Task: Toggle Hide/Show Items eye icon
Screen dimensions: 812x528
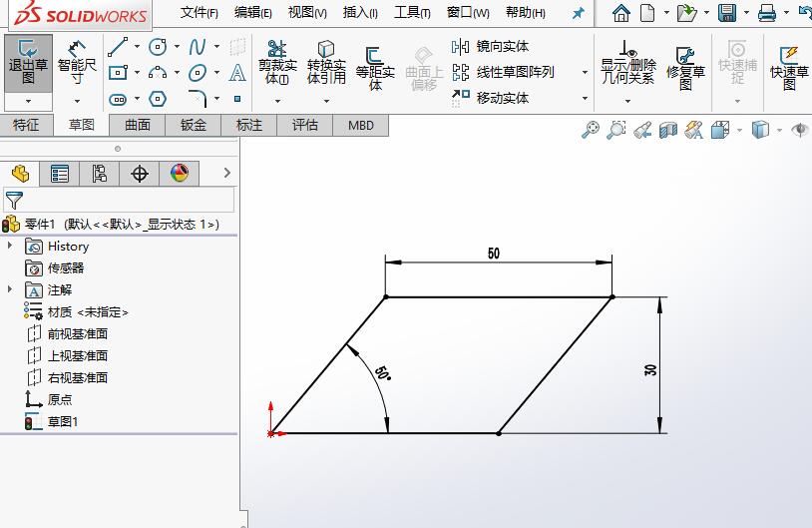Action: (800, 130)
